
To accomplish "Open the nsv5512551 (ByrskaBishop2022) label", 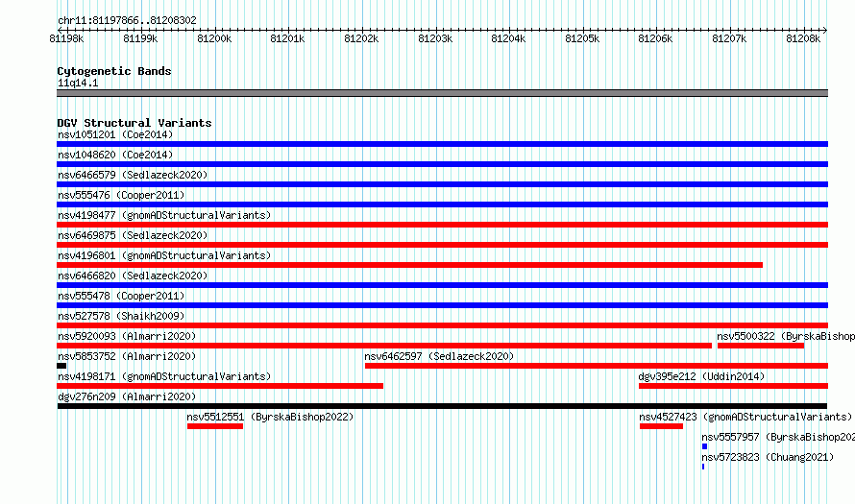I will click(270, 417).
